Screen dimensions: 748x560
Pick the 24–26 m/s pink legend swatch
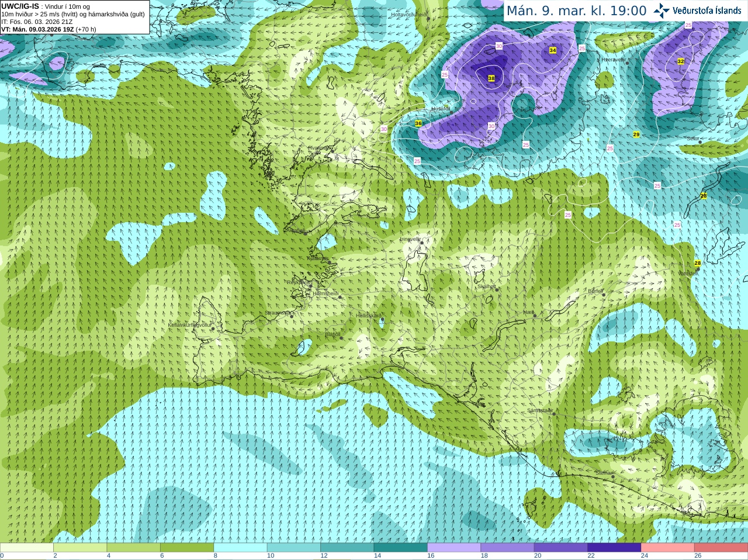point(668,548)
